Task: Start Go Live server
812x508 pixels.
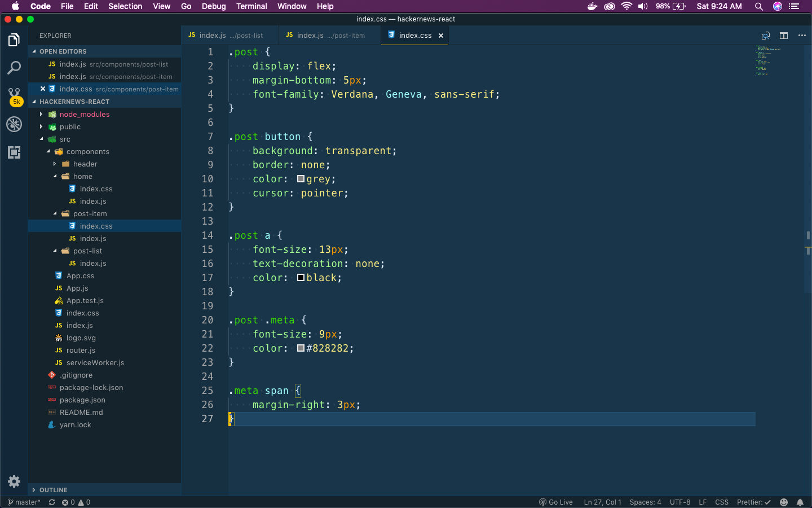Action: tap(556, 502)
